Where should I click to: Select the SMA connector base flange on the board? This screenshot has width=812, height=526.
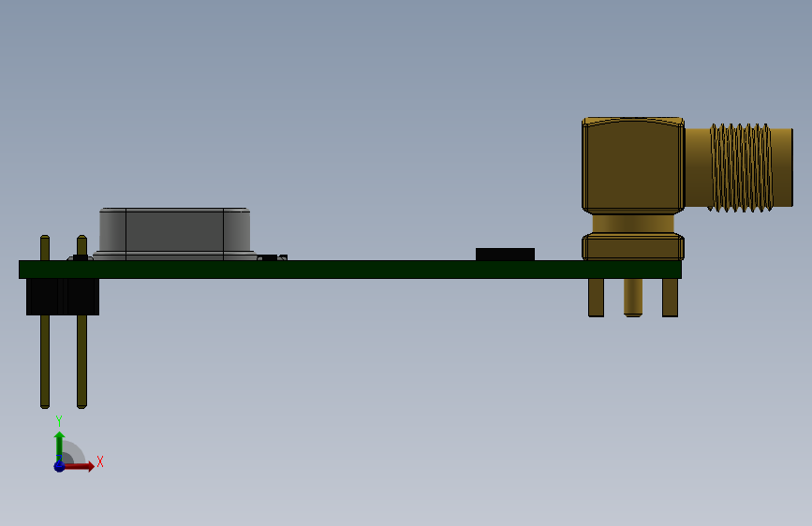pos(633,246)
